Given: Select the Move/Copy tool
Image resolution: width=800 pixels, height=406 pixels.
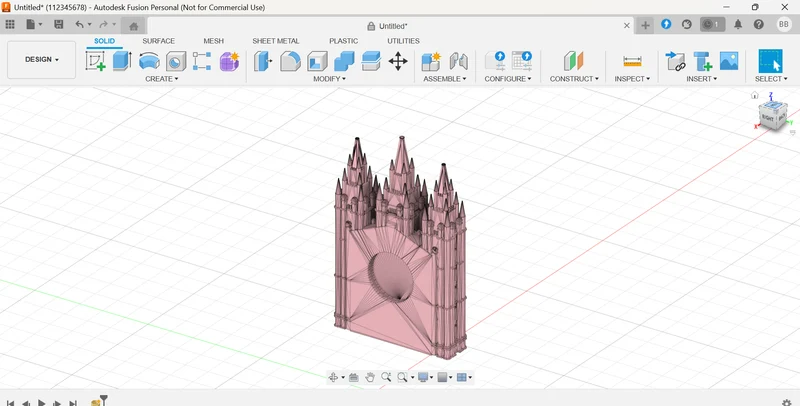Looking at the screenshot, I should tap(398, 61).
